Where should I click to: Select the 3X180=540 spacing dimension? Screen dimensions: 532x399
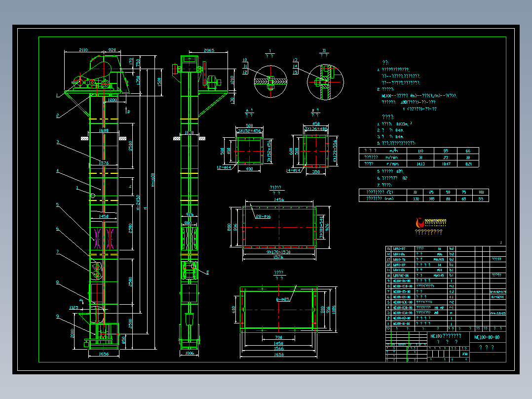click(321, 227)
